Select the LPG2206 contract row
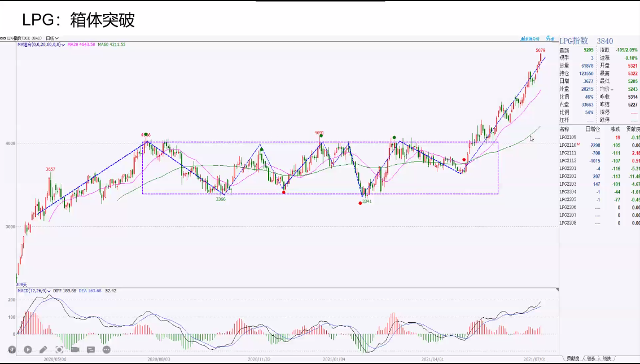Viewport: 640px width, 364px height. [x=599, y=207]
